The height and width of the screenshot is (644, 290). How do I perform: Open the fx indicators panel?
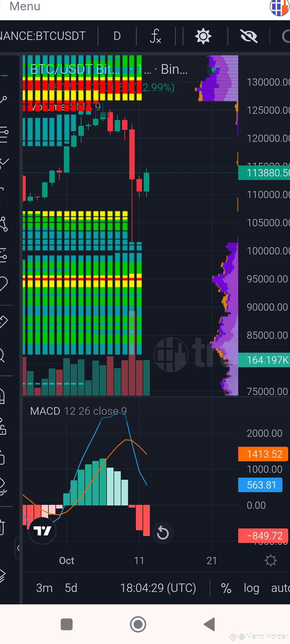click(156, 36)
